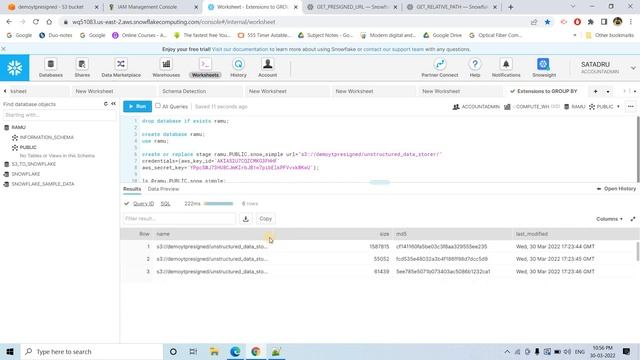Copy the query results

pos(265,219)
